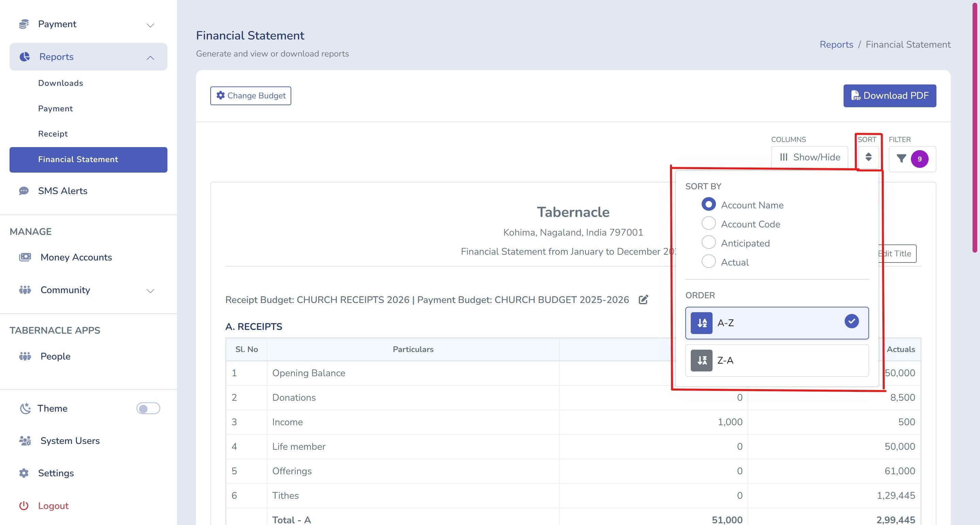Screen dimensions: 980x525
Task: Open System Users in sidebar
Action: click(x=70, y=441)
